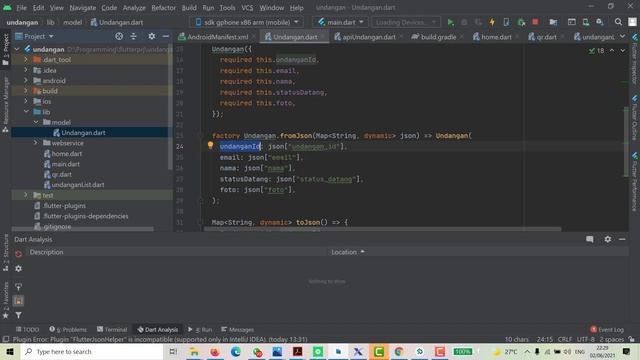The image size is (640, 360).
Task: Open the Navigate menu
Action: coord(82,8)
